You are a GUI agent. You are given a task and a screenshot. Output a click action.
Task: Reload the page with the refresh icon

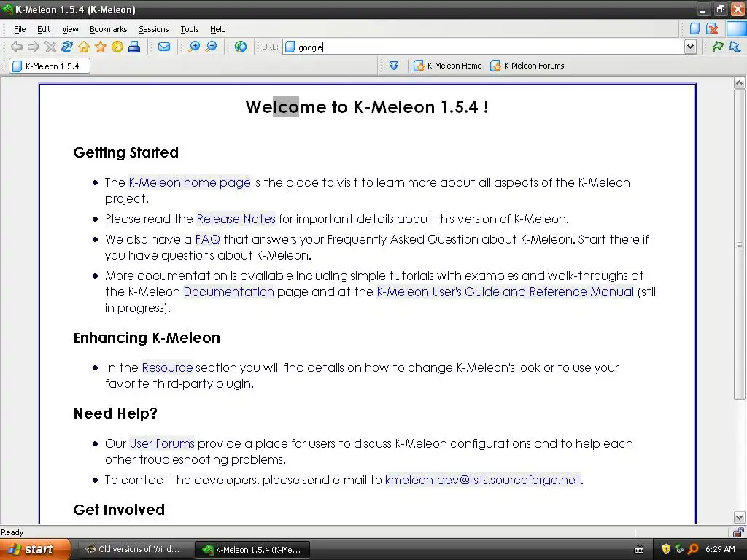(66, 47)
